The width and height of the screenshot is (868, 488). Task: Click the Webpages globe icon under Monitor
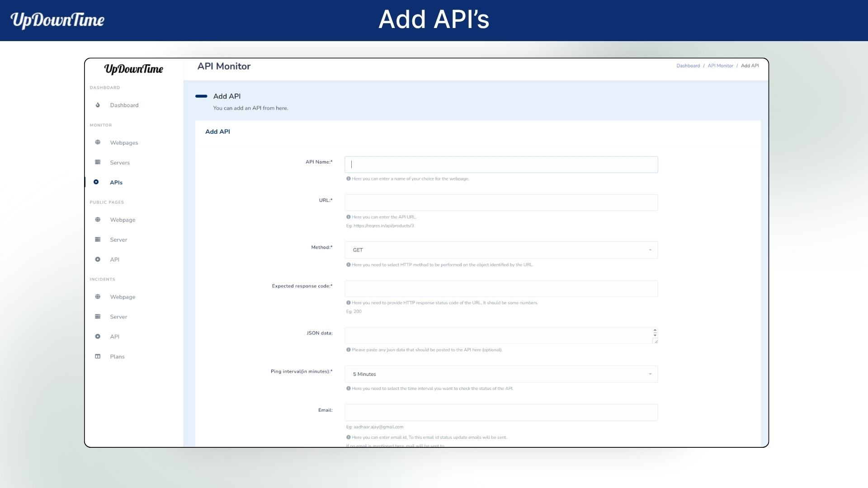(98, 142)
